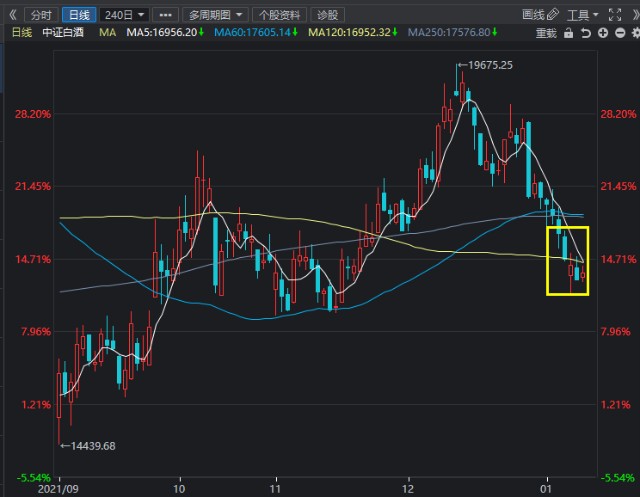This screenshot has height=497, width=640.
Task: Switch to 分时 intraday view
Action: [40, 15]
